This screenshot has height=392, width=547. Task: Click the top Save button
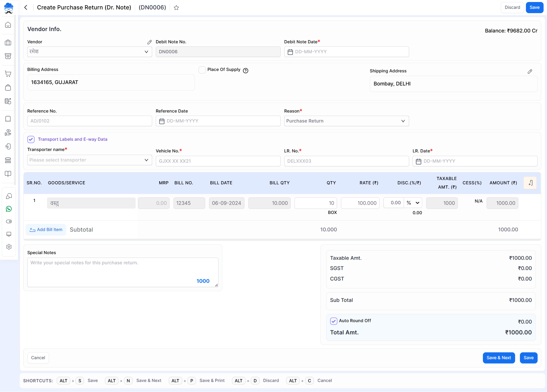coord(534,7)
